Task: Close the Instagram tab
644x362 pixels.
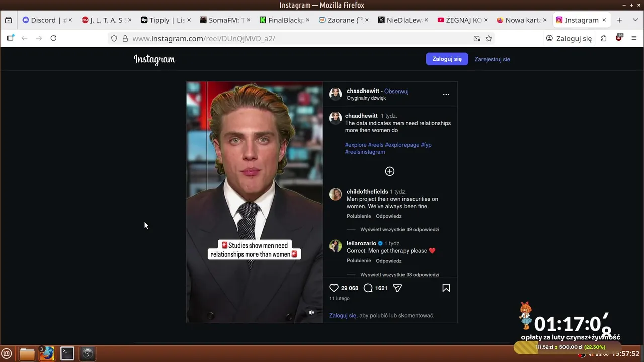Action: click(x=604, y=20)
